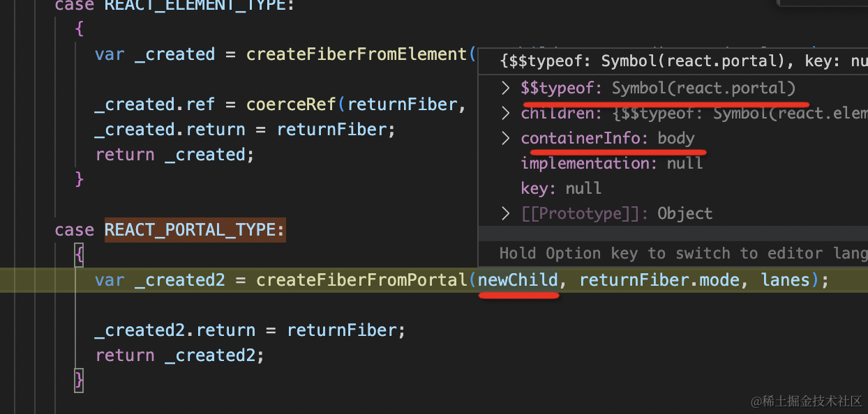Click the highlighted REACT_PORTAL_TYPE case label

point(194,229)
